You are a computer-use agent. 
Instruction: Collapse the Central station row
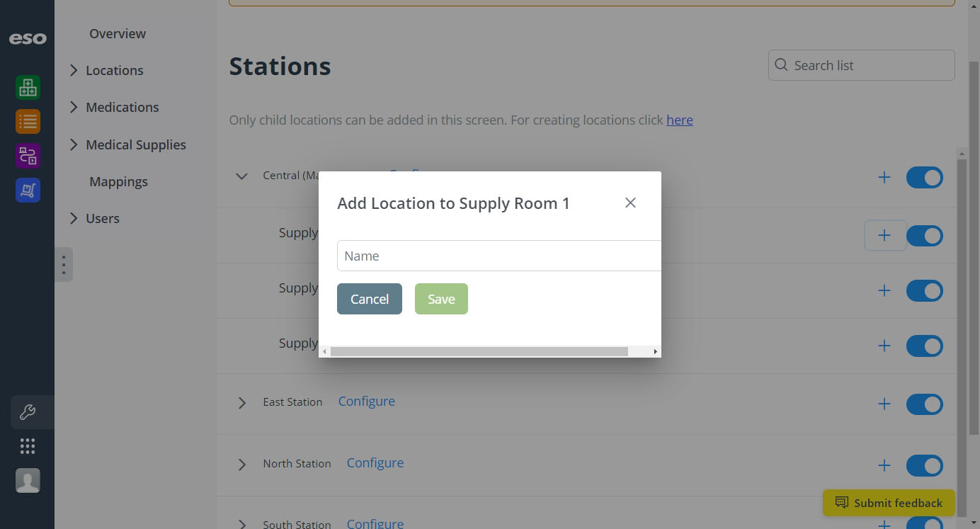point(241,176)
